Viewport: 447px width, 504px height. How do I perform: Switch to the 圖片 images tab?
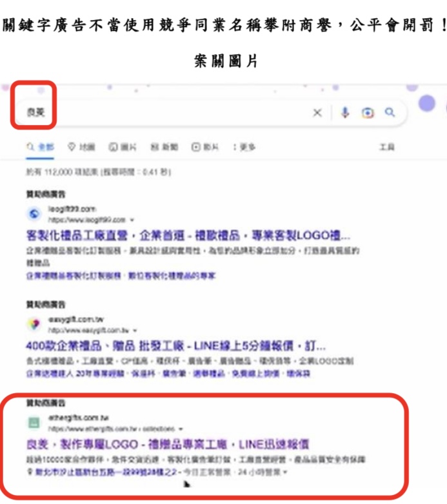(123, 147)
